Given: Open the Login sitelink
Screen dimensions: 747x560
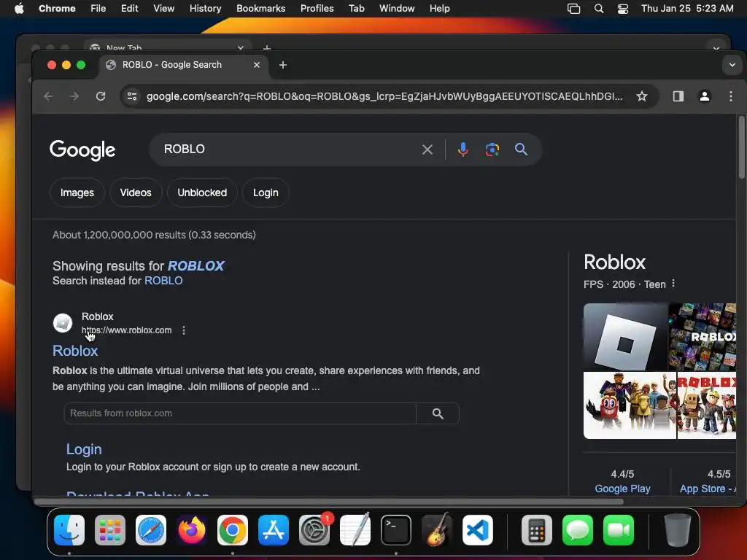Looking at the screenshot, I should (x=84, y=449).
